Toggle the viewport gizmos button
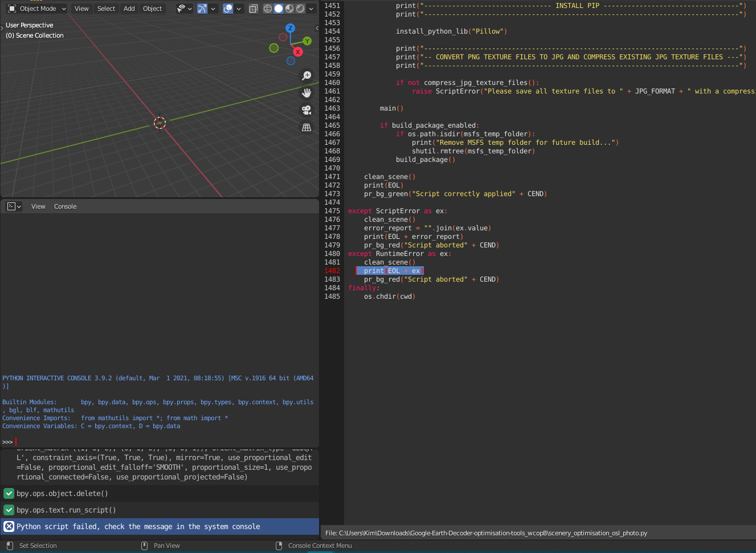The image size is (756, 553). (202, 9)
